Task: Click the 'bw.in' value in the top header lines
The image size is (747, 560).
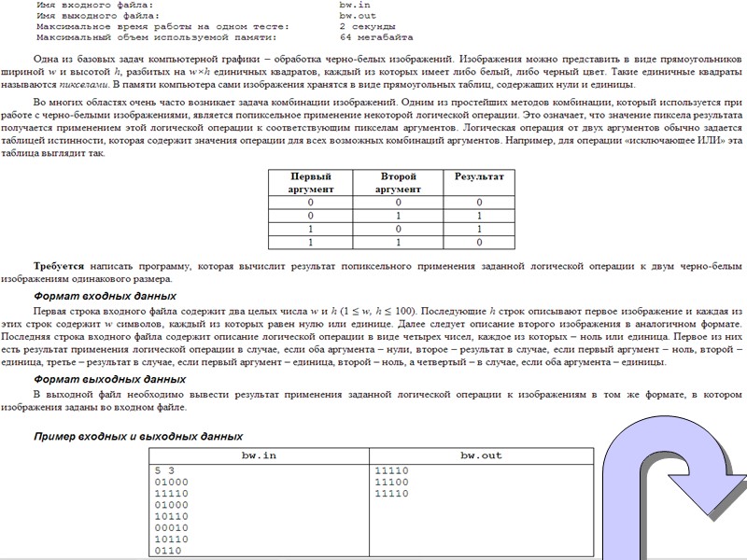Action: [x=355, y=6]
